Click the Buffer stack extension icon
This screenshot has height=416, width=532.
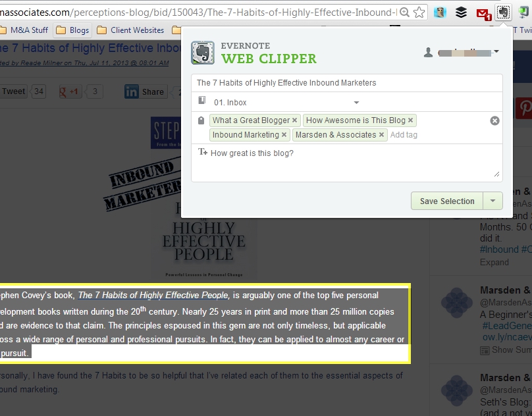461,13
